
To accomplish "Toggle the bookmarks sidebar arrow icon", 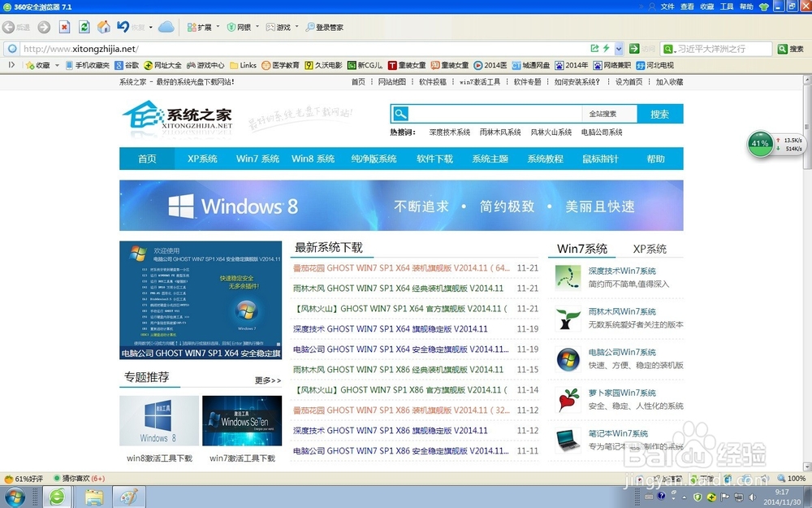I will (11, 65).
